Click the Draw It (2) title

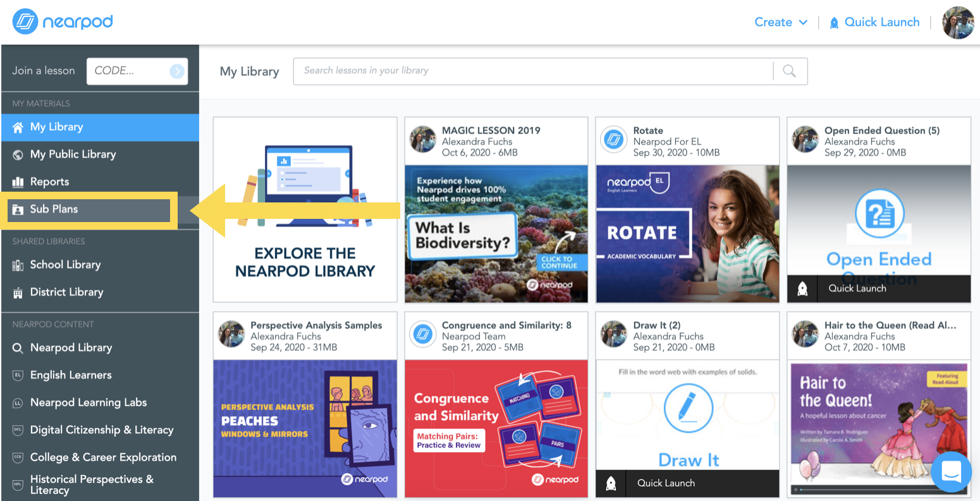pyautogui.click(x=657, y=325)
